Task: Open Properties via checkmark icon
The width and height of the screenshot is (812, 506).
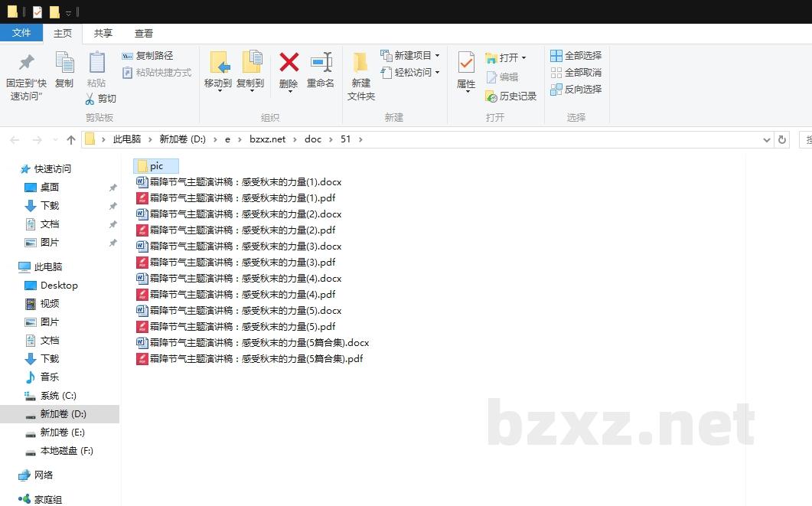Action: (466, 63)
